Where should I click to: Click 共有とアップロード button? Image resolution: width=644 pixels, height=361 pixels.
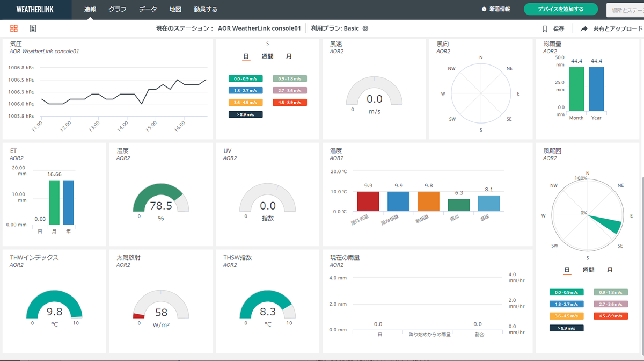coord(611,28)
